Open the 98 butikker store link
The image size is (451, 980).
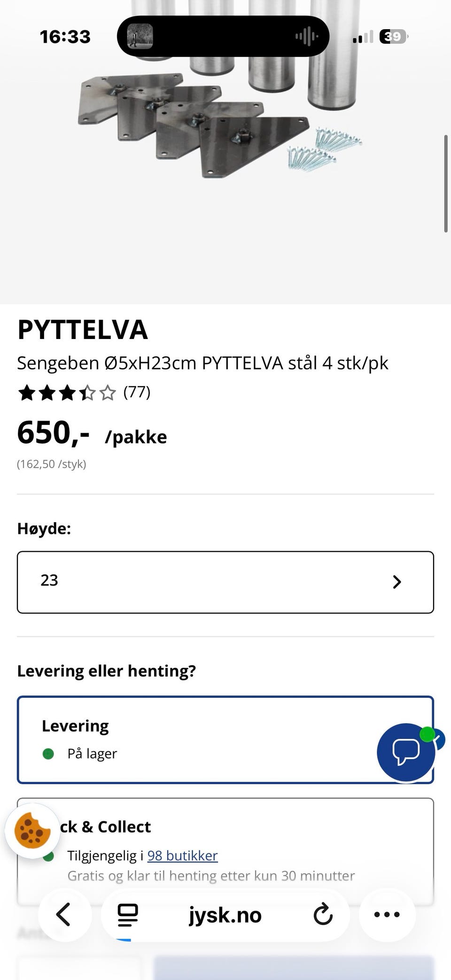coord(182,856)
